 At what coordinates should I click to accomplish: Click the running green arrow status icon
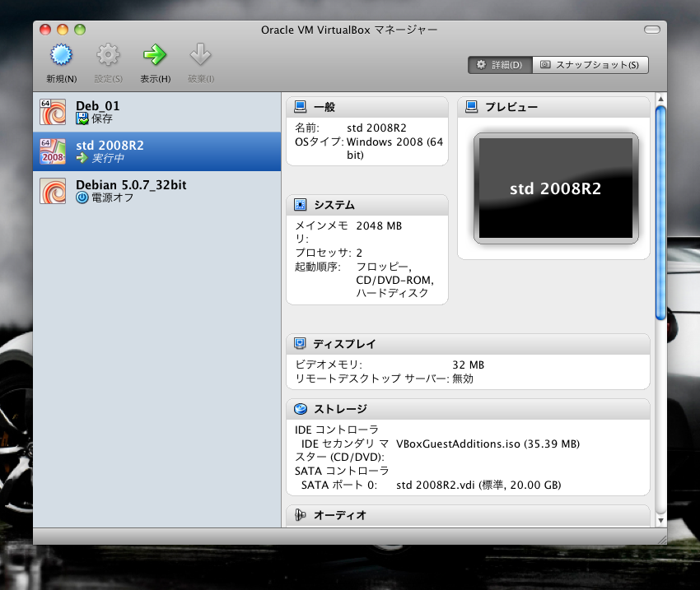tap(82, 158)
